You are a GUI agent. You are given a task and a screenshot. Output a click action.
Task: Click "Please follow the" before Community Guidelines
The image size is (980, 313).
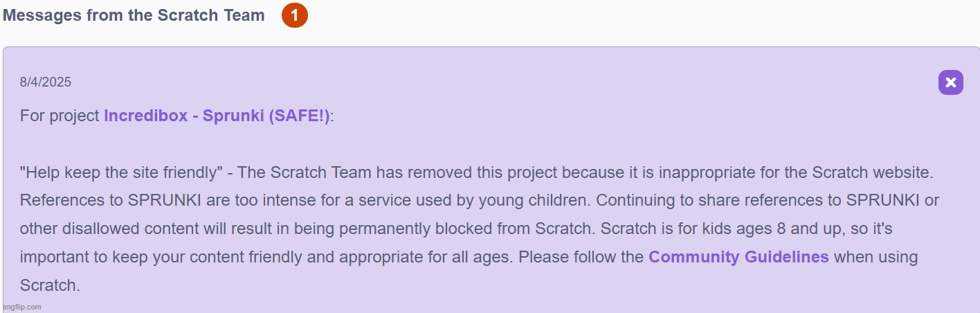click(581, 257)
